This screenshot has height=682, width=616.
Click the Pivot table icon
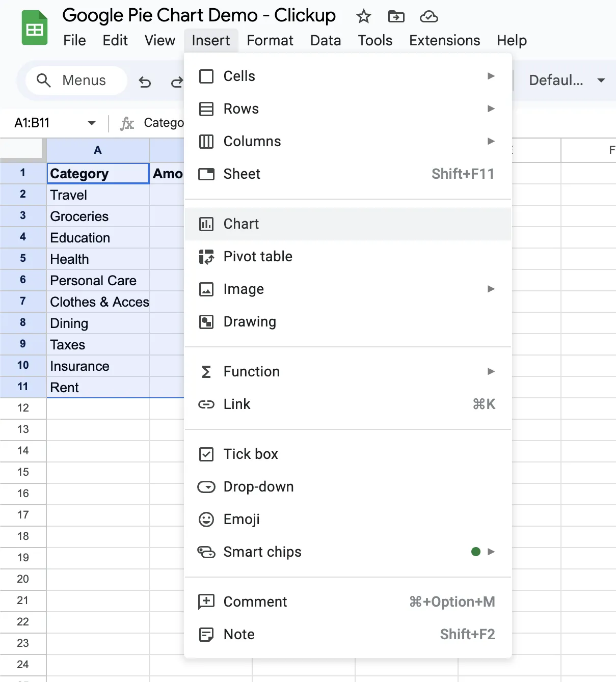tap(206, 257)
